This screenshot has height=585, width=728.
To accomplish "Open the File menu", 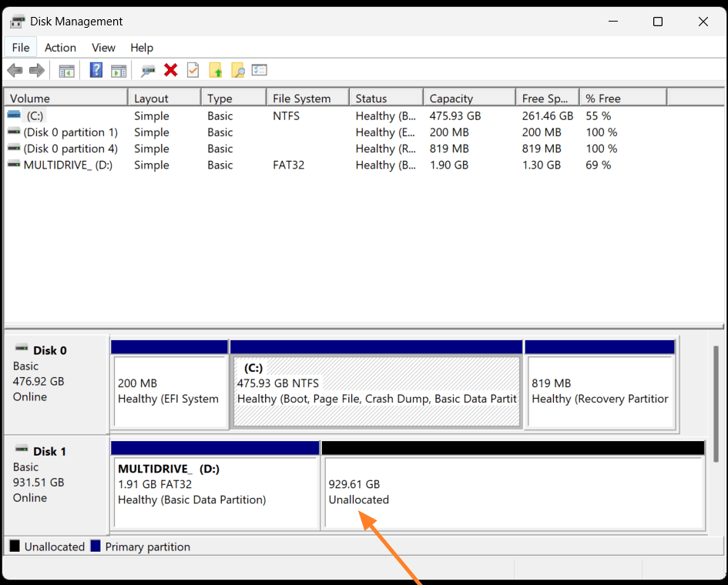I will pyautogui.click(x=21, y=48).
